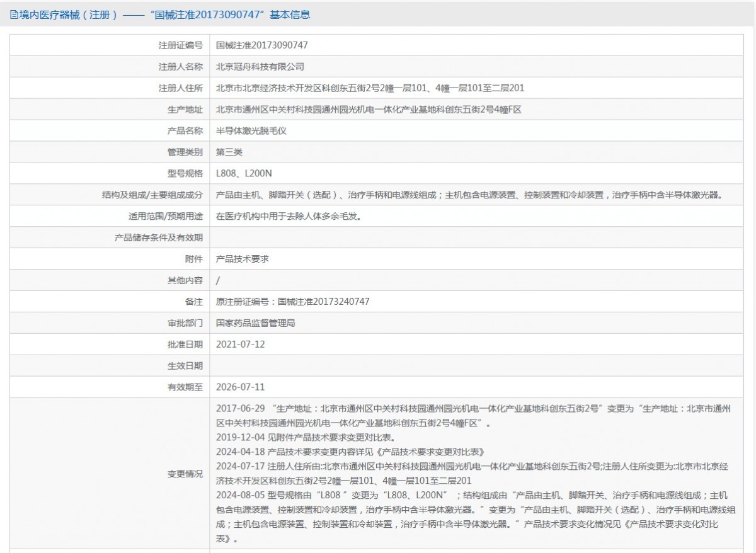
Task: Click the product name 半导体激光脱毛仪
Action: pos(251,131)
